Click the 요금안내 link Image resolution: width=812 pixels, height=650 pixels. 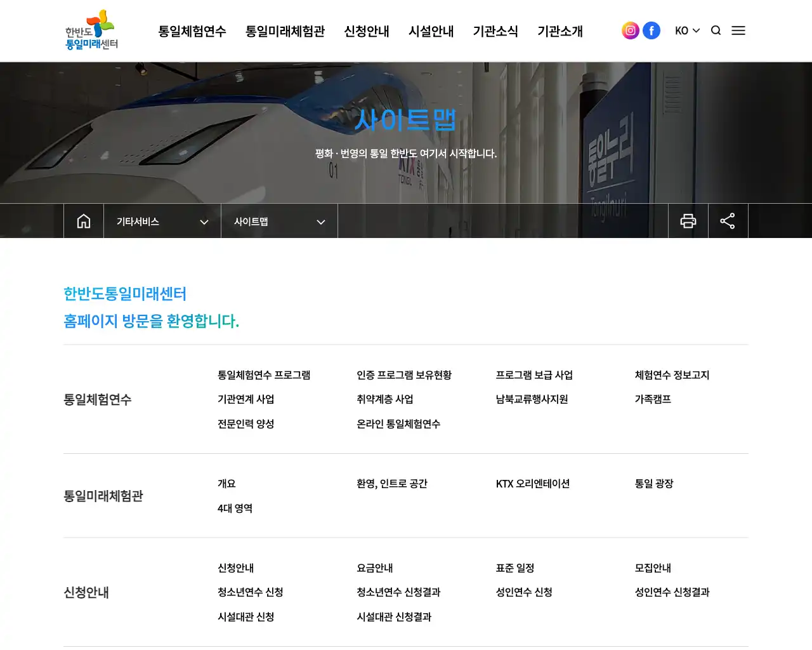374,568
